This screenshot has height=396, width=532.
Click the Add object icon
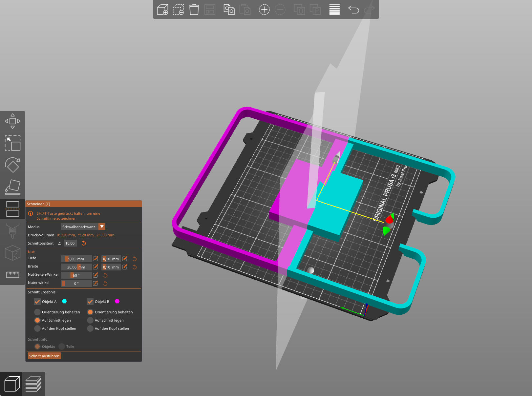[162, 10]
